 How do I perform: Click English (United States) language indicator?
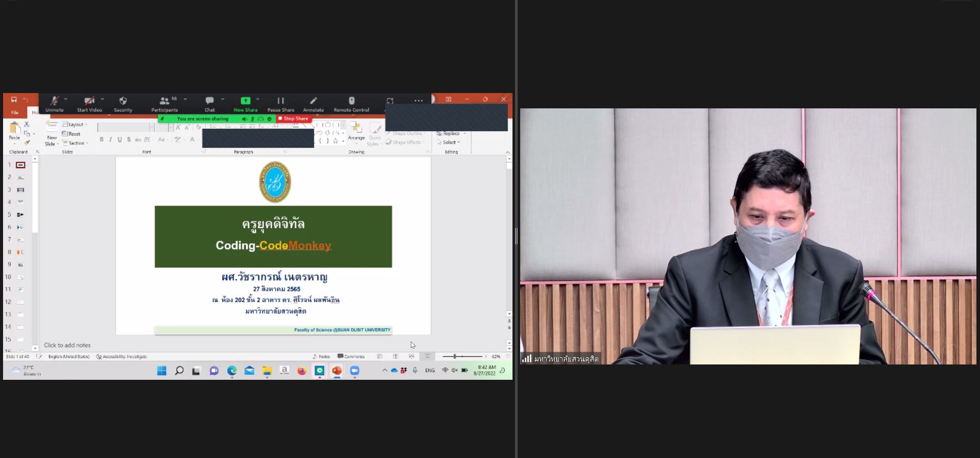click(x=69, y=356)
